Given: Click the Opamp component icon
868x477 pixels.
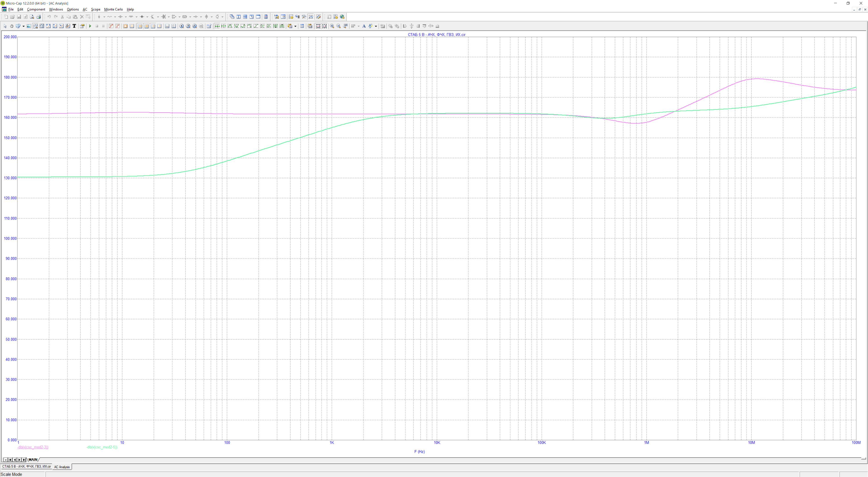Looking at the screenshot, I should [174, 17].
